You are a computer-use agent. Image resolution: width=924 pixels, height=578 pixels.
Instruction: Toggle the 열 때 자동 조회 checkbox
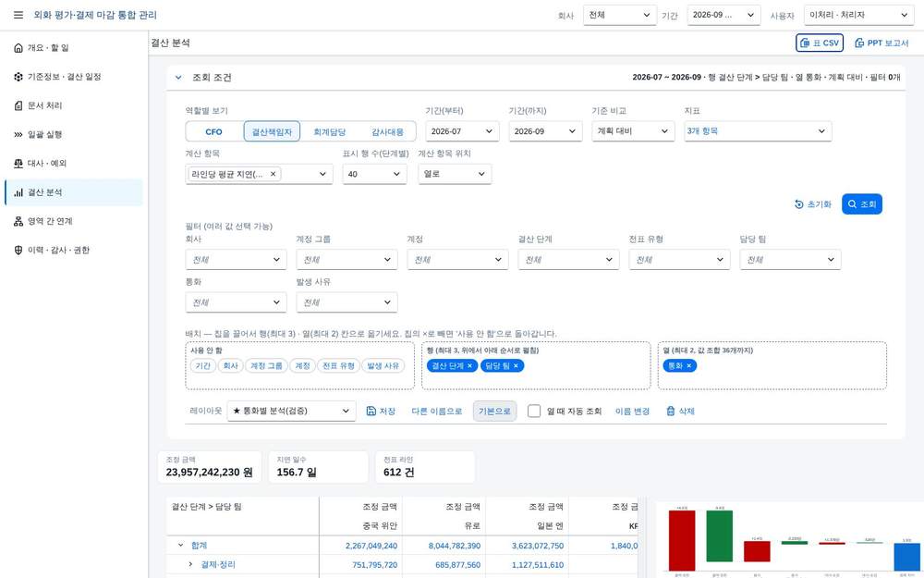534,412
